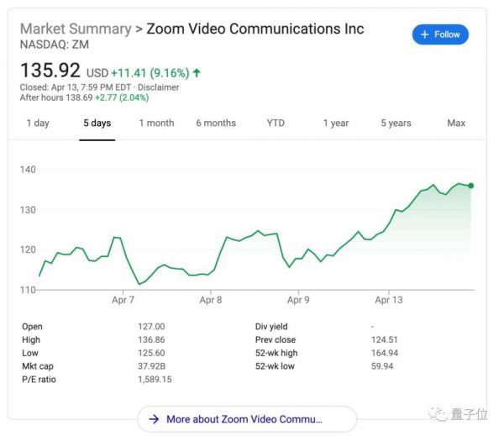Switch to the 6 months range
Screen dimensions: 504x436
(216, 123)
